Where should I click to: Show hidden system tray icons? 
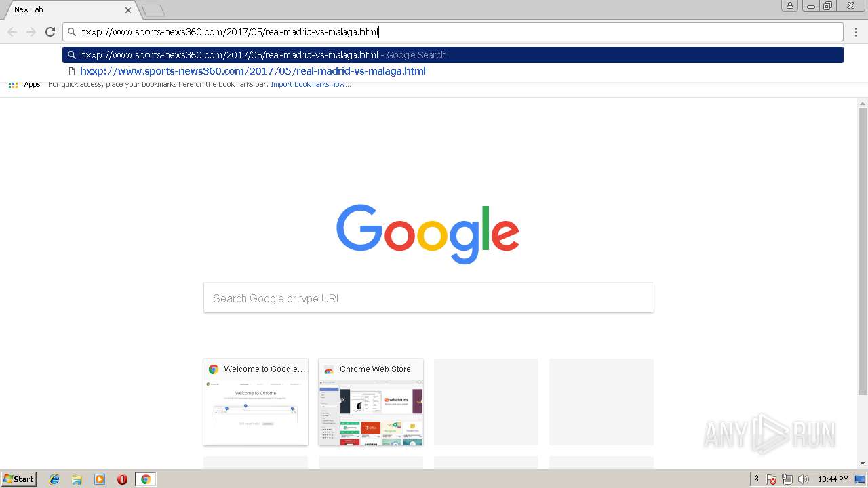[x=756, y=479]
